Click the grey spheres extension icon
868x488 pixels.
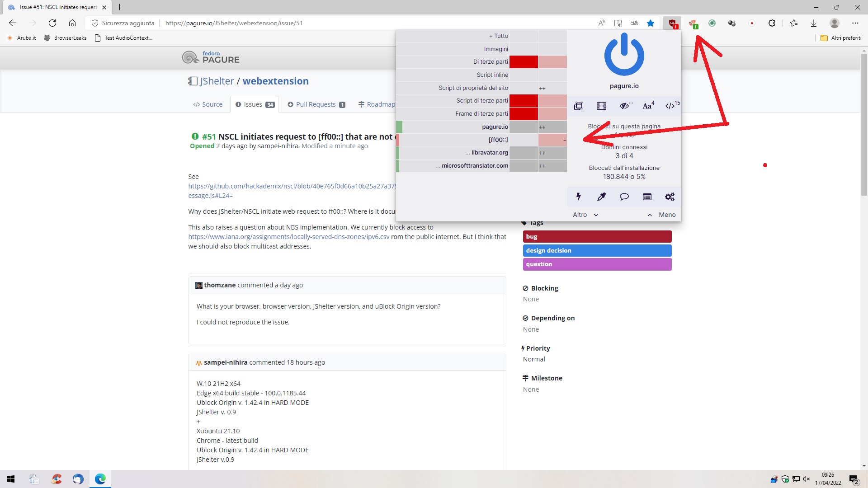[732, 23]
